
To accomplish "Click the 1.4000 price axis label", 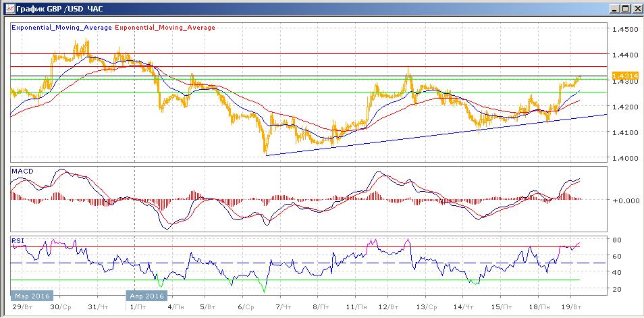I will coord(625,158).
